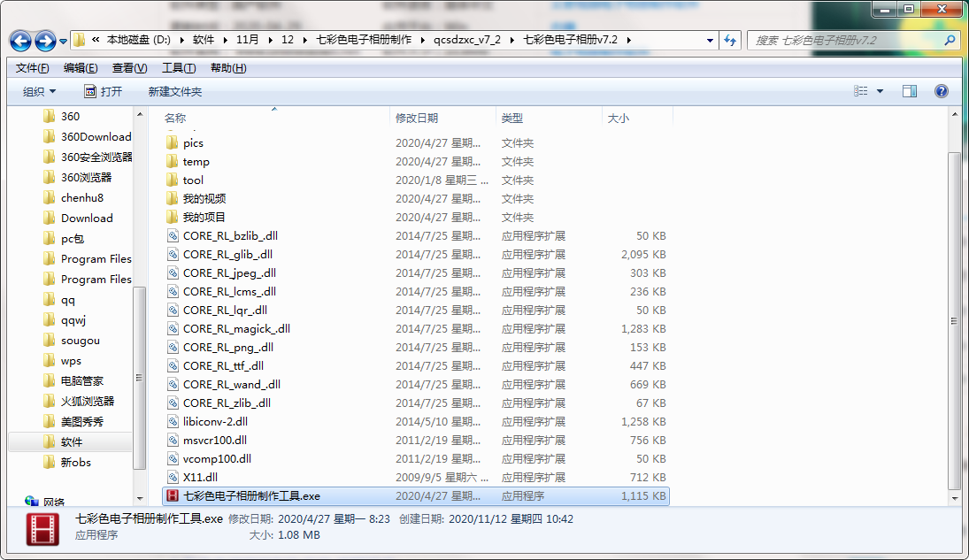The image size is (969, 560).
Task: Open the 编辑(E) menu
Action: pyautogui.click(x=81, y=68)
